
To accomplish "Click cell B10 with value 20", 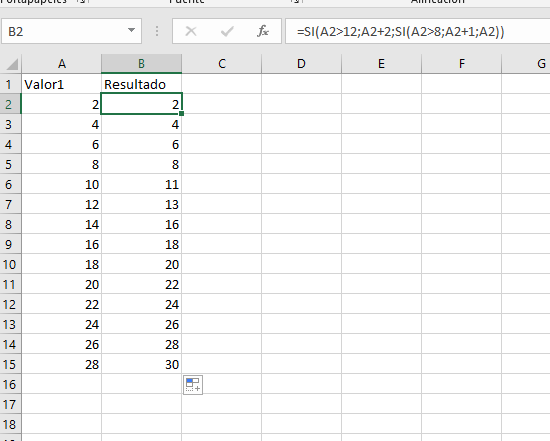I will (x=141, y=264).
